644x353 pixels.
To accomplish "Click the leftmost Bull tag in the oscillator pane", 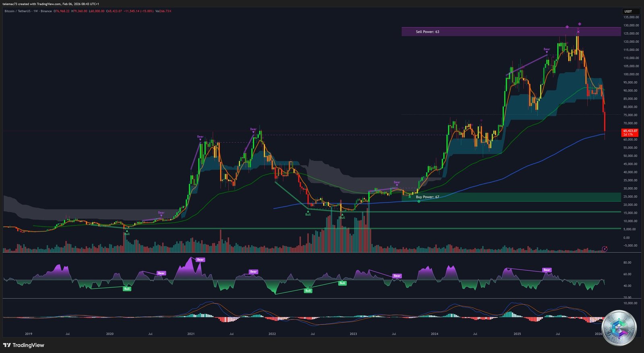I will 127,289.
